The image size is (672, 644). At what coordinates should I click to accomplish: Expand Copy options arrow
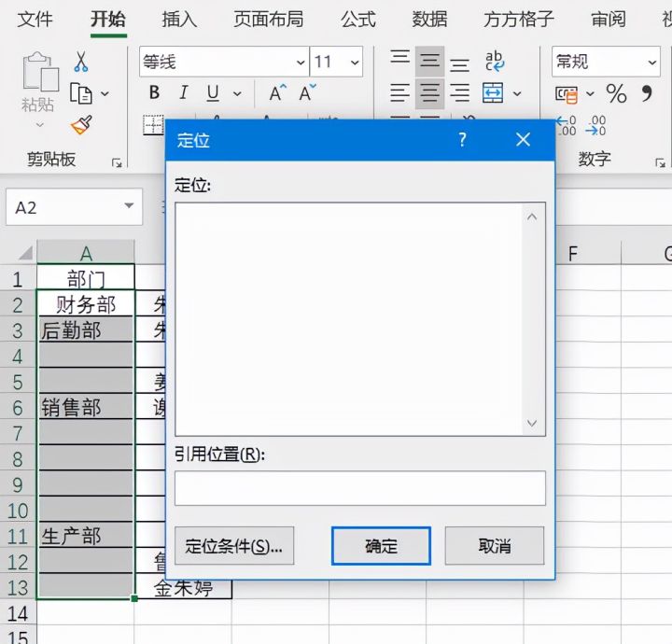(x=105, y=93)
